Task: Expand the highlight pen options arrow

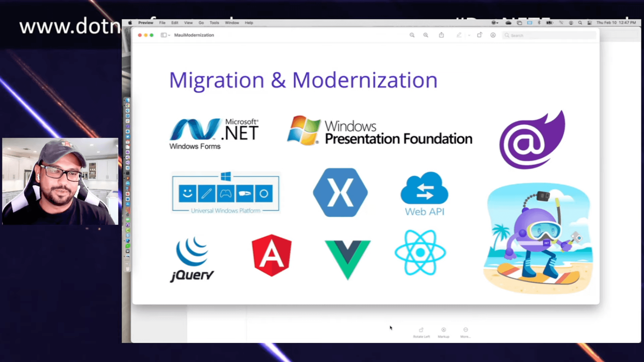Action: [x=469, y=36]
